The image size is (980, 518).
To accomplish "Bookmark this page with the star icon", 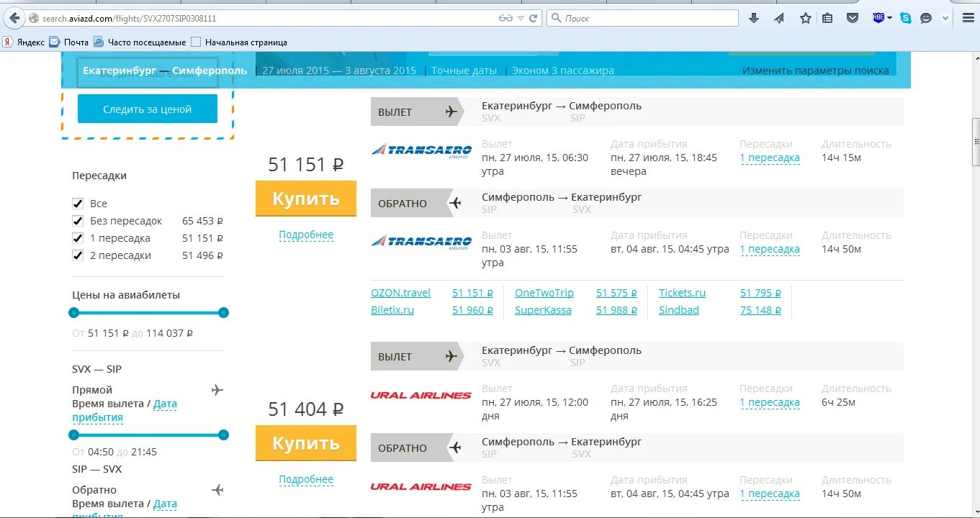I will [x=806, y=18].
